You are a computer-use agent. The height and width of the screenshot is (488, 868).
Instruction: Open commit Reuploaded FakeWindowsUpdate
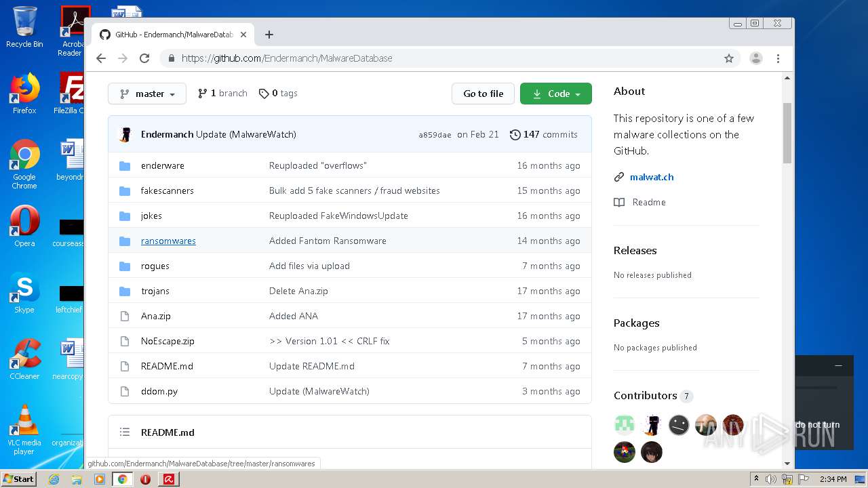tap(338, 216)
